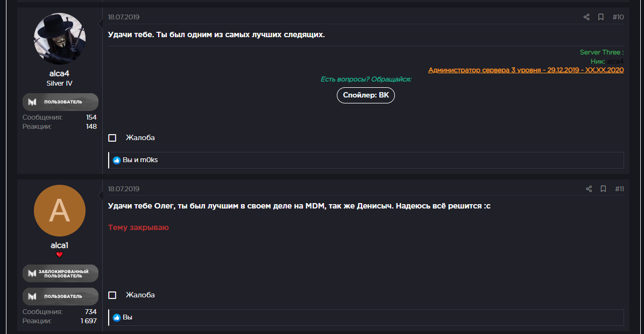
Task: Bookmark post #10
Action: coord(601,17)
